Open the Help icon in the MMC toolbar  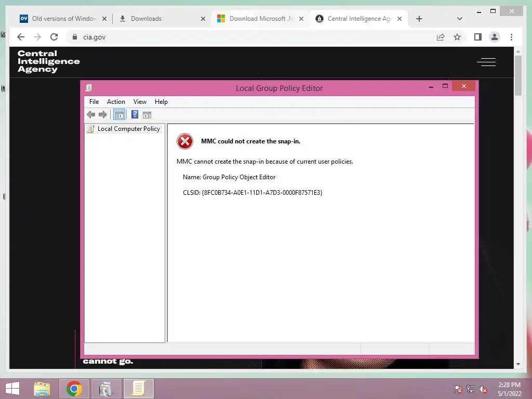[x=135, y=115]
